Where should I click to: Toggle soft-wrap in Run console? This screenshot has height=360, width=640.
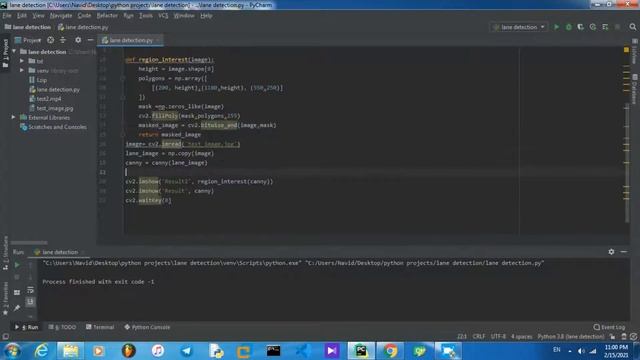(30, 290)
